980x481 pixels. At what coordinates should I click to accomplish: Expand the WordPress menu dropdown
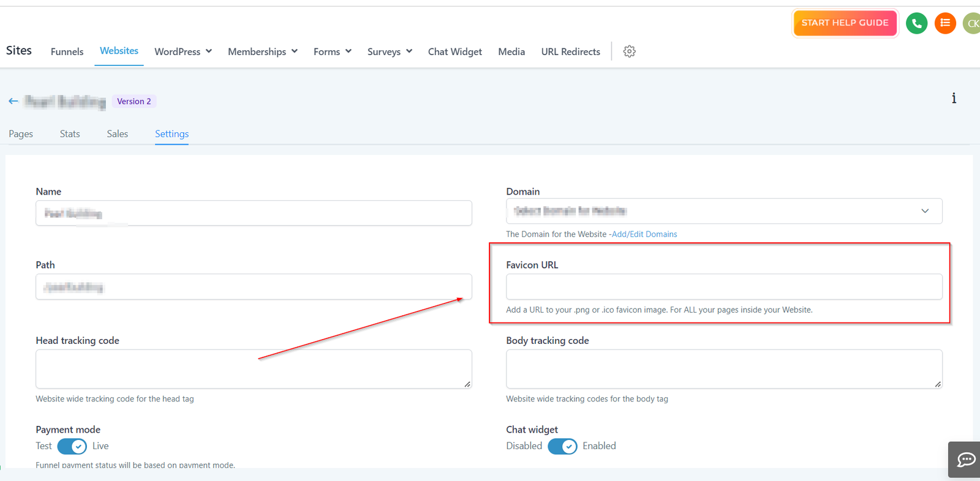(183, 51)
